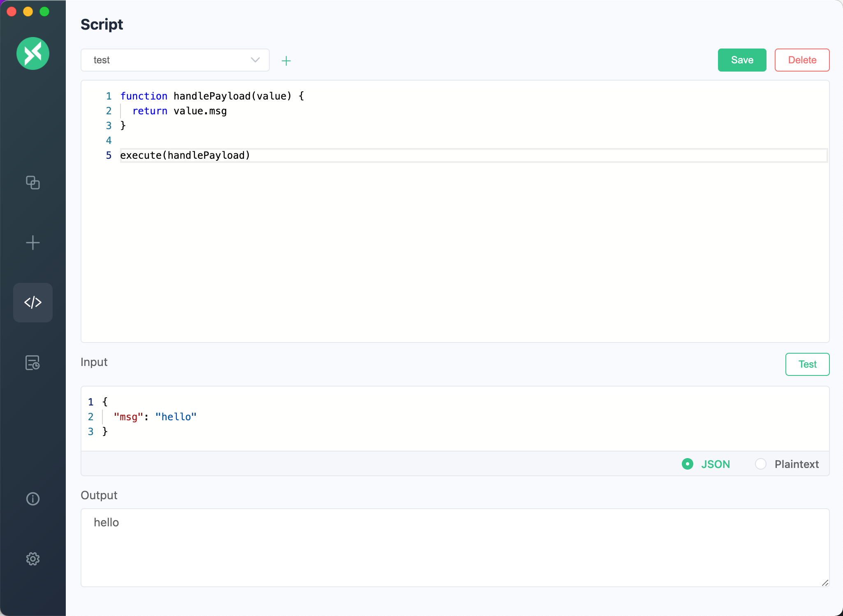Image resolution: width=843 pixels, height=616 pixels.
Task: Click the 'Input' label
Action: pyautogui.click(x=94, y=362)
